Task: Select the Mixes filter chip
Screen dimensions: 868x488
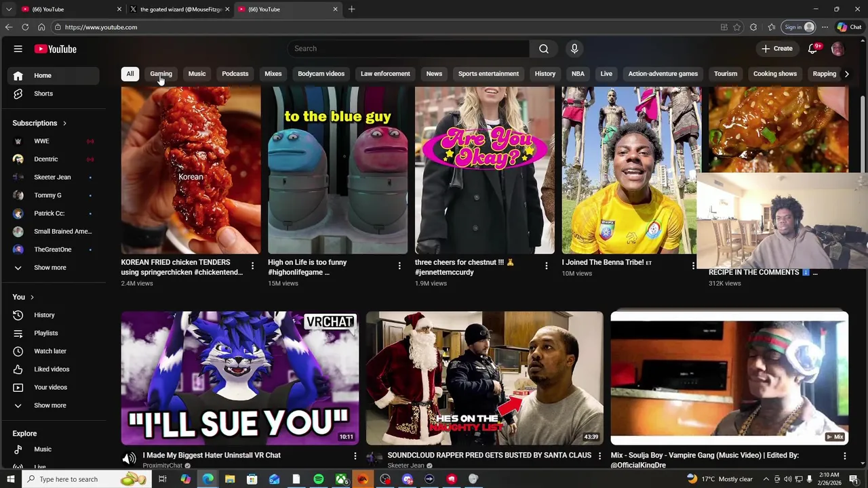Action: pos(273,74)
